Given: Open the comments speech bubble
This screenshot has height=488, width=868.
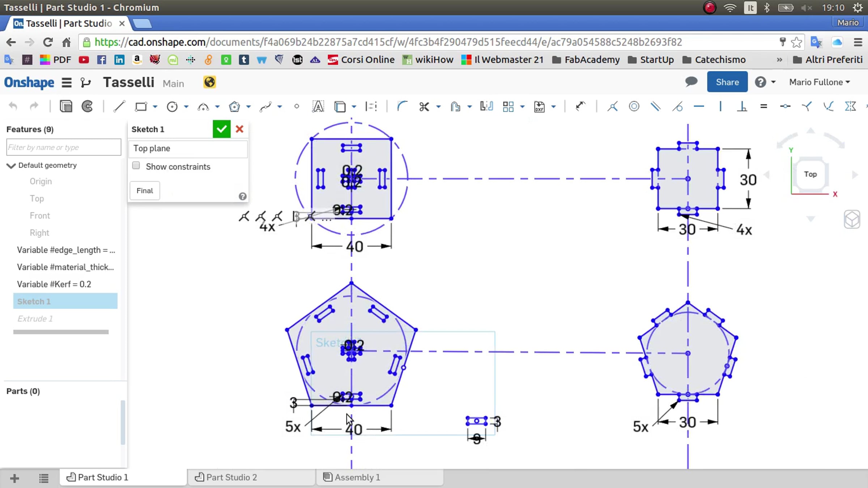Looking at the screenshot, I should click(691, 82).
